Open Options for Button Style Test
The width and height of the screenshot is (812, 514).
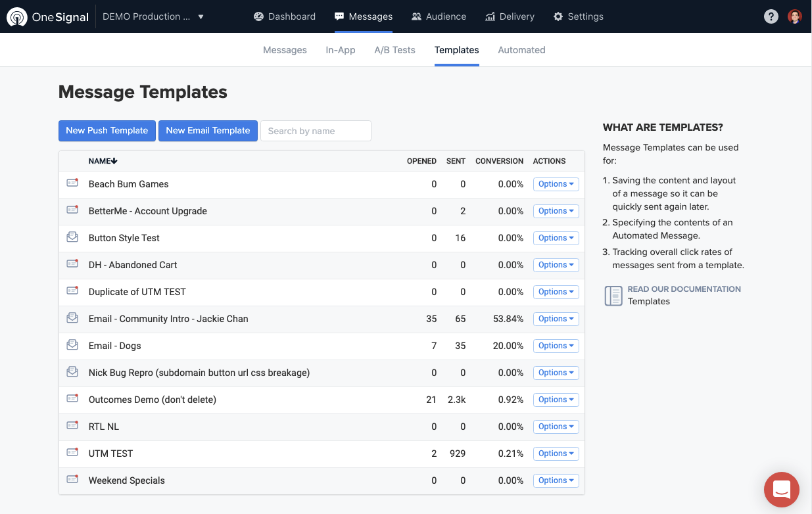(x=556, y=238)
